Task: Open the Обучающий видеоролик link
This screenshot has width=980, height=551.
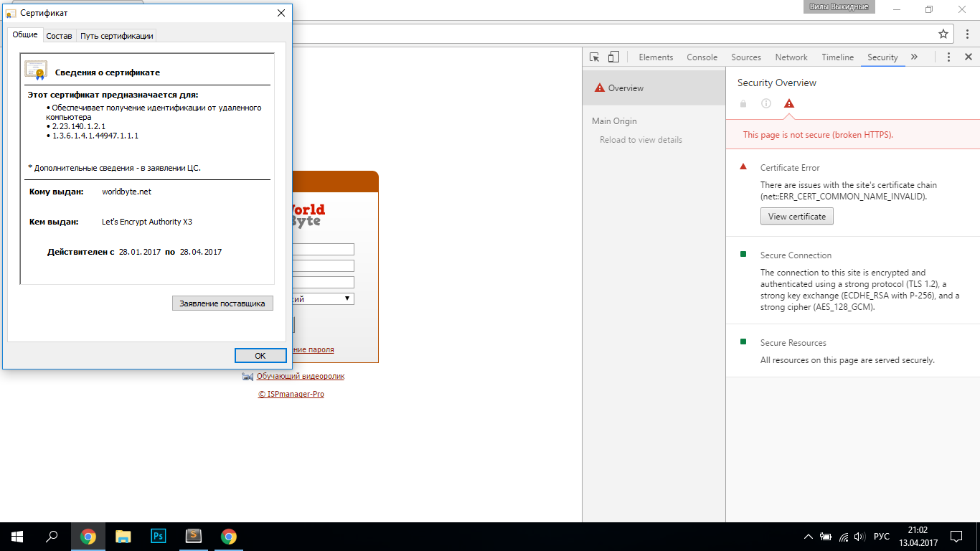Action: click(301, 376)
